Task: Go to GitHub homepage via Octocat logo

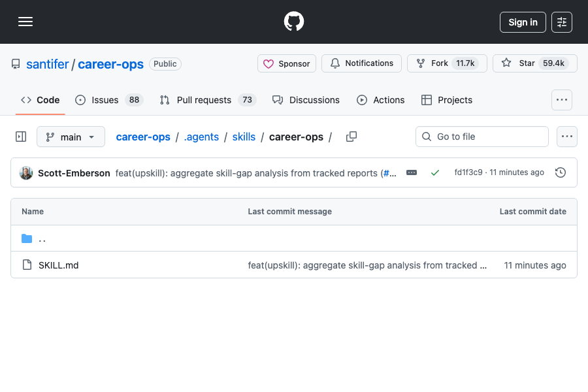Action: tap(293, 22)
